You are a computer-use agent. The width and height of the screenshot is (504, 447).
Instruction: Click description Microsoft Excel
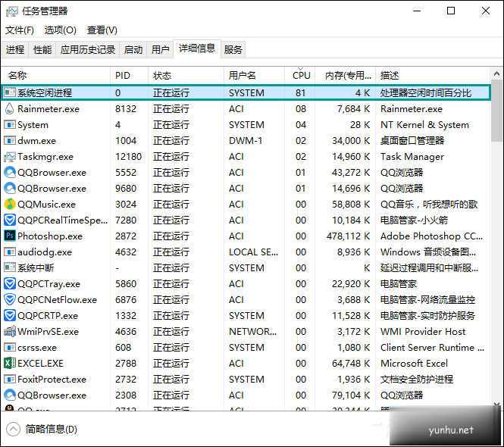click(x=414, y=364)
